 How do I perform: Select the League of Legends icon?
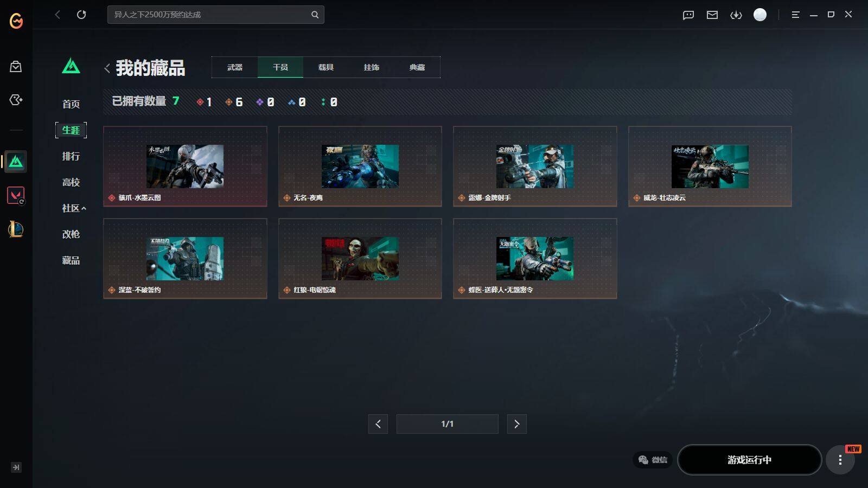pos(16,229)
